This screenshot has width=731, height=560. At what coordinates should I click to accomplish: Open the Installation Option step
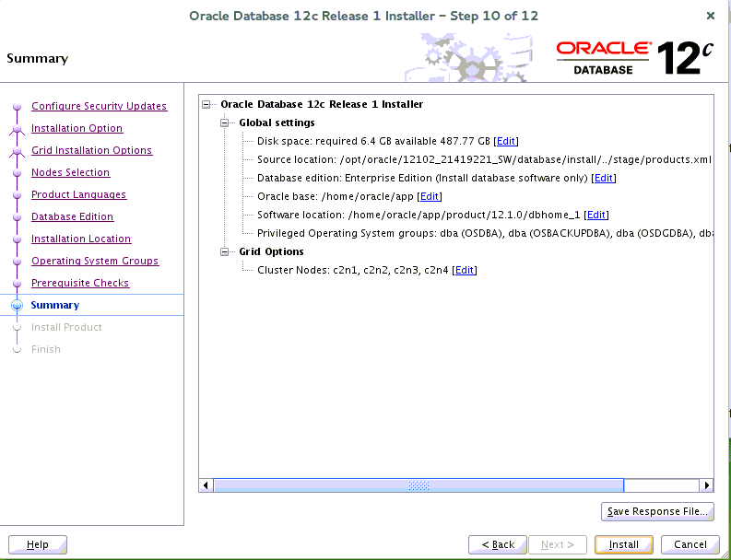coord(77,128)
